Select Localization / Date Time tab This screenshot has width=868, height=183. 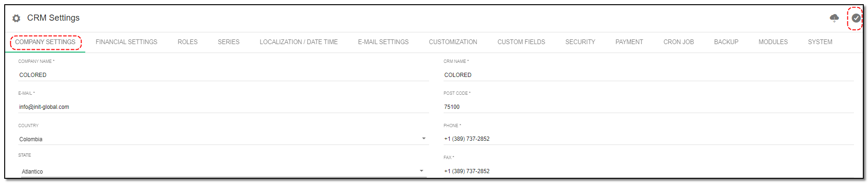[x=299, y=42]
